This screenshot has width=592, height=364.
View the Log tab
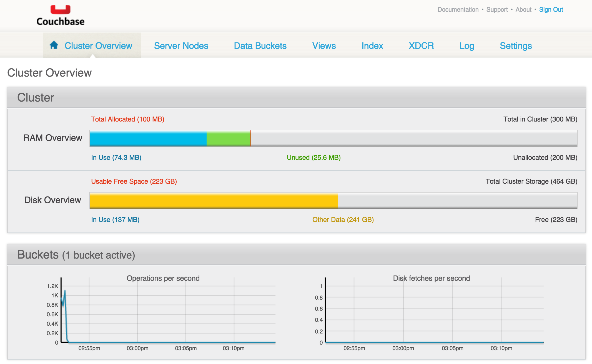coord(466,46)
